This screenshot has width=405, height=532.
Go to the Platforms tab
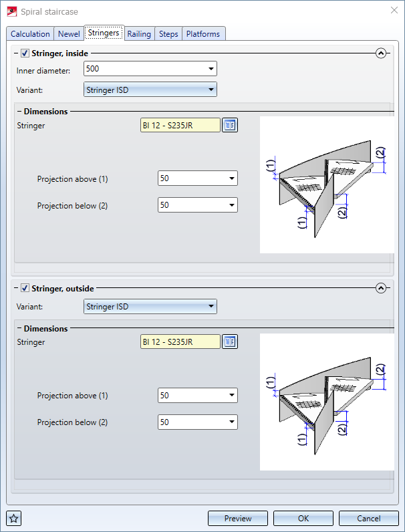[x=203, y=34]
